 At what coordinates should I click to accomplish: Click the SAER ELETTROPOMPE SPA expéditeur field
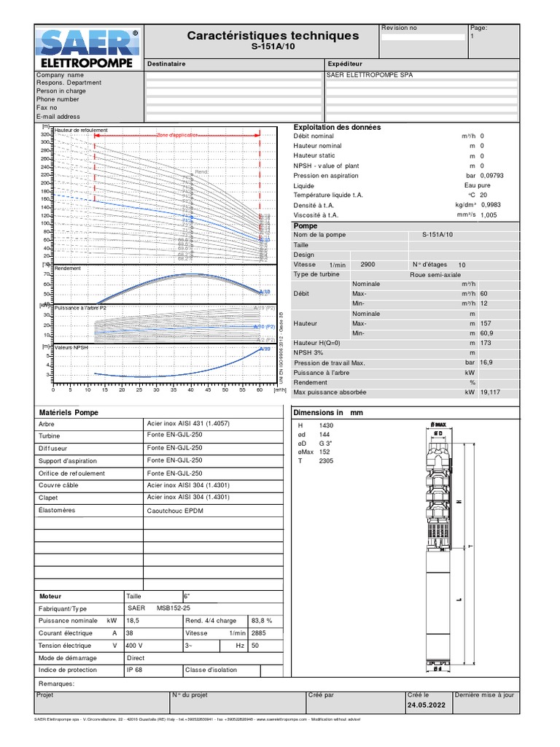(421, 75)
